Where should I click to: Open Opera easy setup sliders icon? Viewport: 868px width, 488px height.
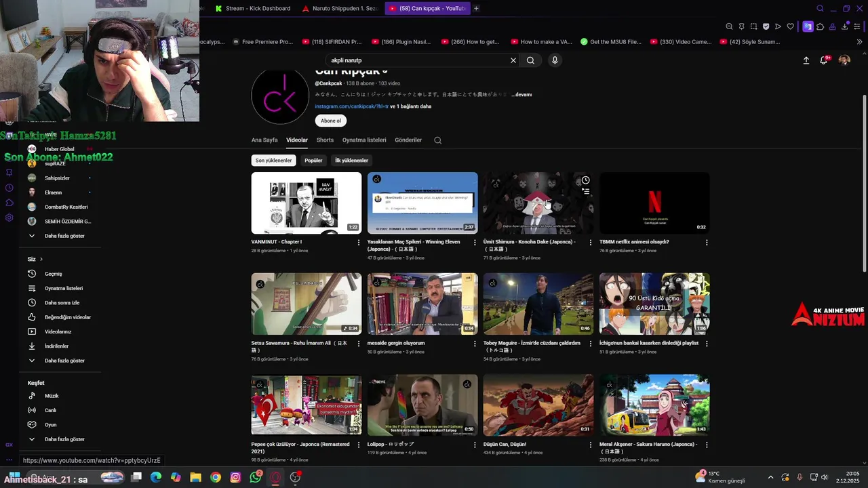coord(857,26)
